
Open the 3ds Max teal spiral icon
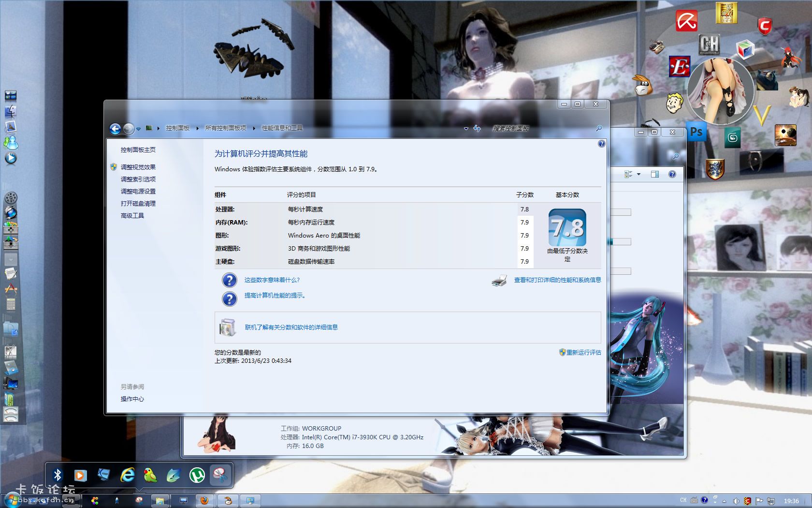[x=733, y=138]
